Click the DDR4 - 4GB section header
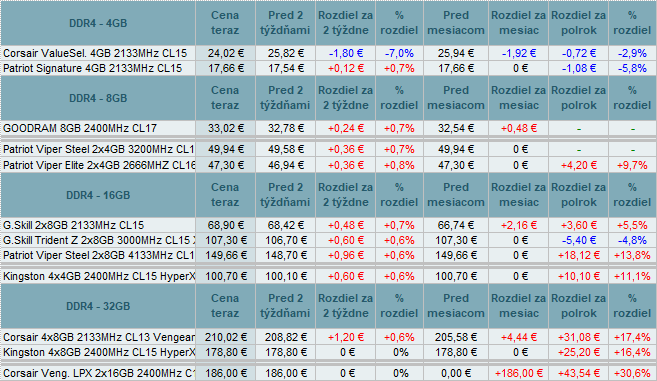The image size is (657, 381). click(98, 23)
